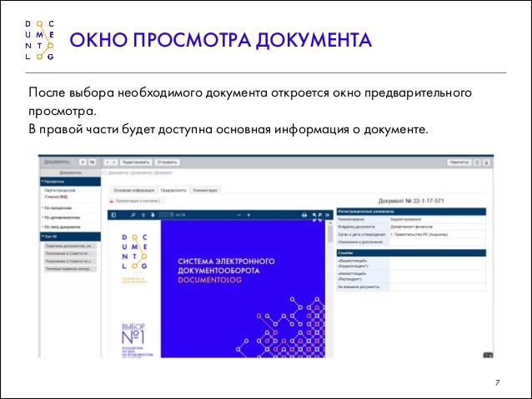Collapse the Процессы sidebar section
Viewport: 532px width, 399px height.
(71, 182)
